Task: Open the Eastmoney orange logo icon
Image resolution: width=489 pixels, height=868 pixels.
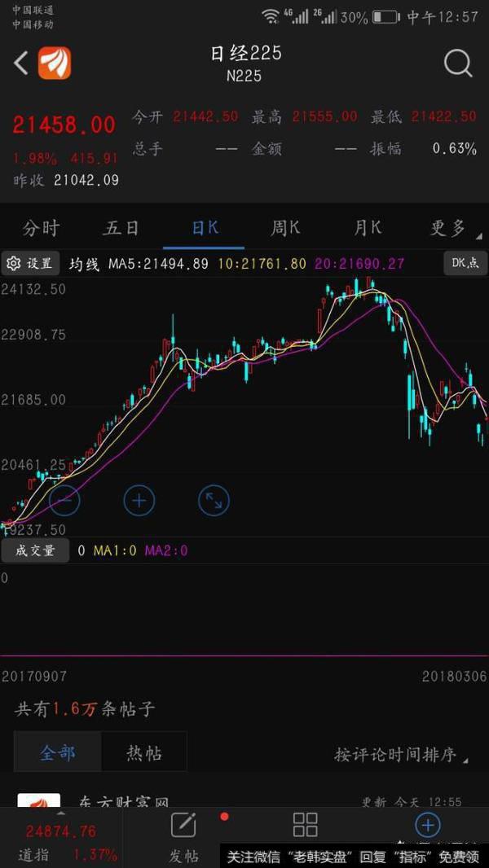Action: pos(55,64)
